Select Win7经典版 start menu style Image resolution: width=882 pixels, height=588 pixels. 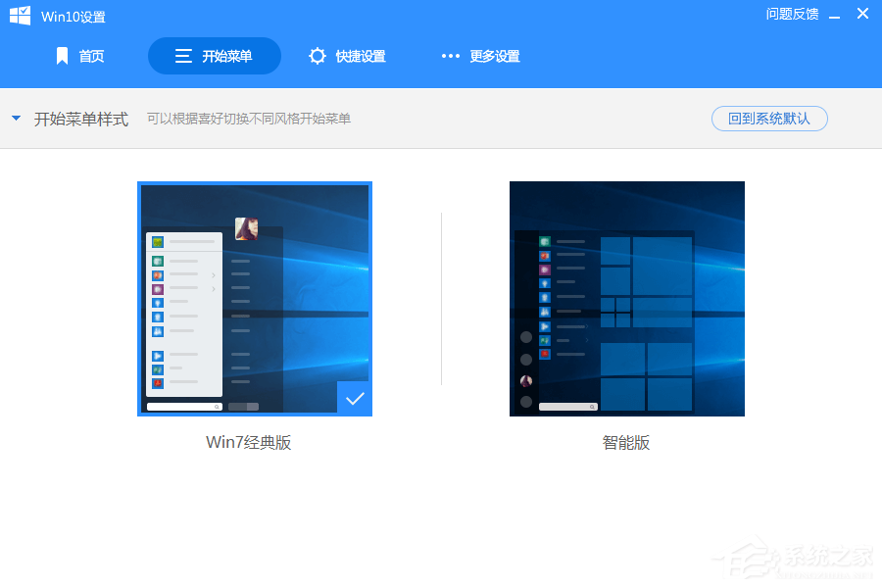(255, 299)
